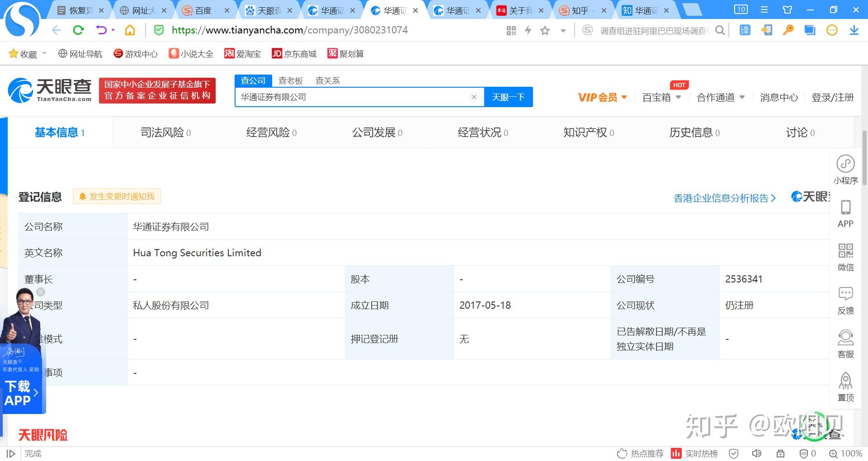Open the translate extension icon
868x461 pixels.
pos(745,30)
